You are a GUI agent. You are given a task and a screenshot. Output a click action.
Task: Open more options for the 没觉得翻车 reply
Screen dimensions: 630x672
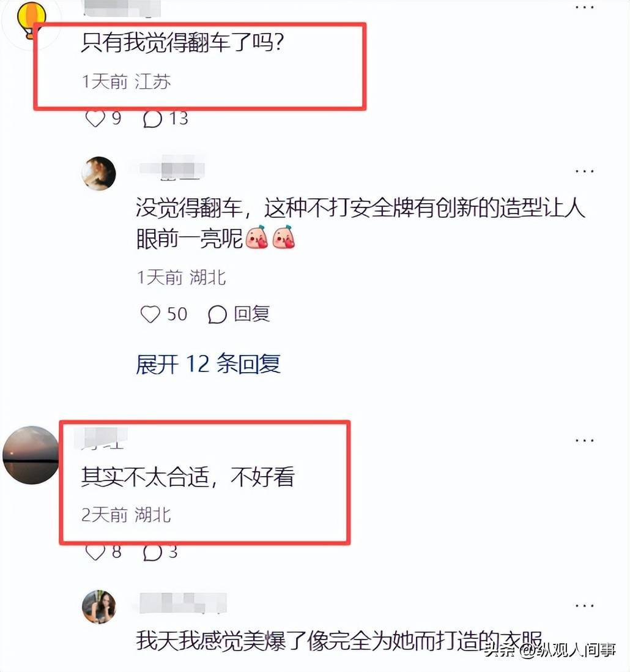click(x=585, y=171)
